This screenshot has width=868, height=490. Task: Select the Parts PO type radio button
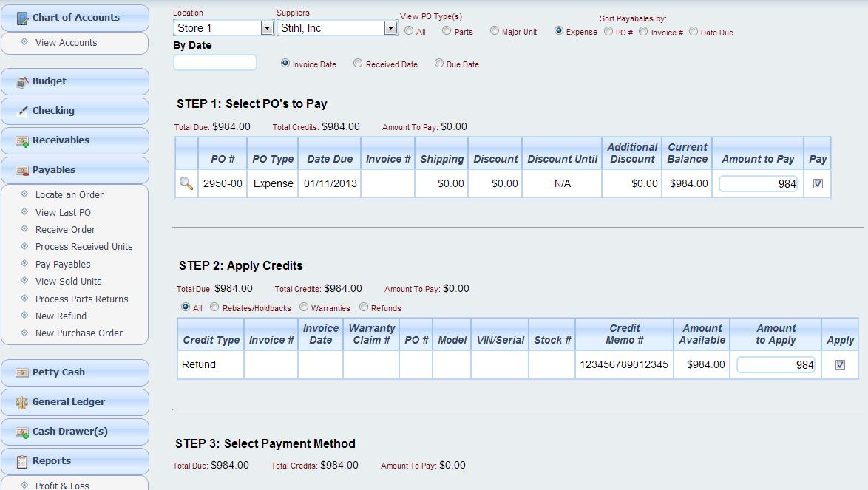click(x=447, y=31)
